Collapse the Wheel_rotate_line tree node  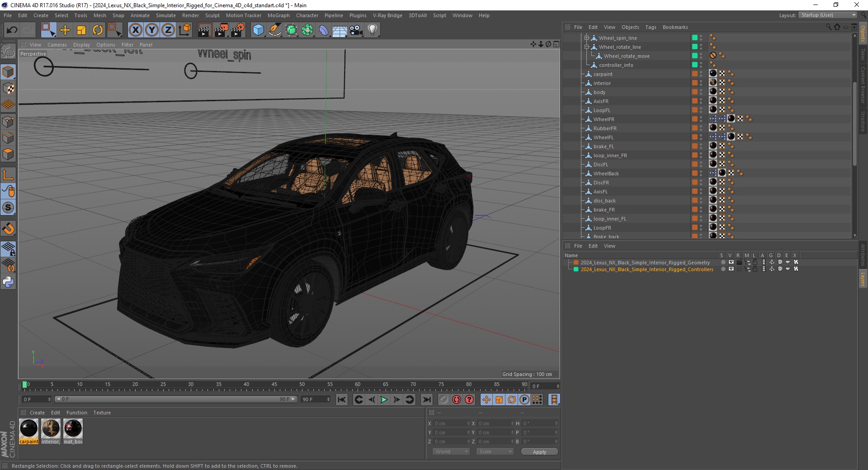pyautogui.click(x=586, y=47)
